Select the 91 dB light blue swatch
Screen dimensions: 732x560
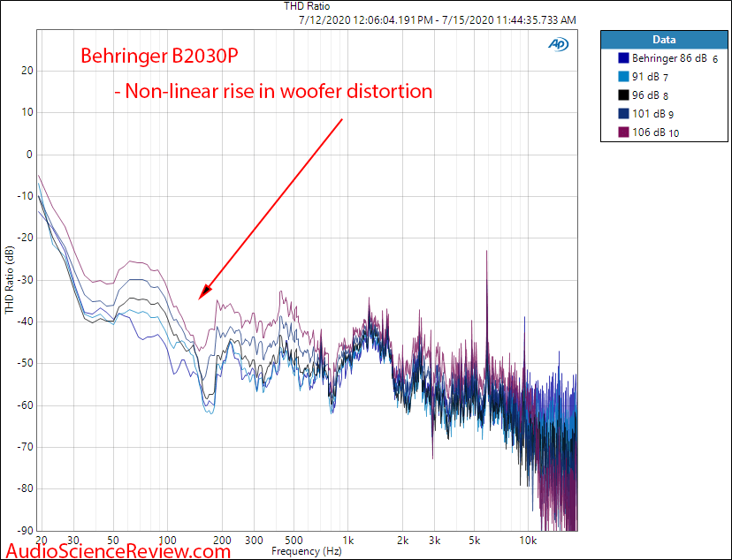[x=623, y=77]
